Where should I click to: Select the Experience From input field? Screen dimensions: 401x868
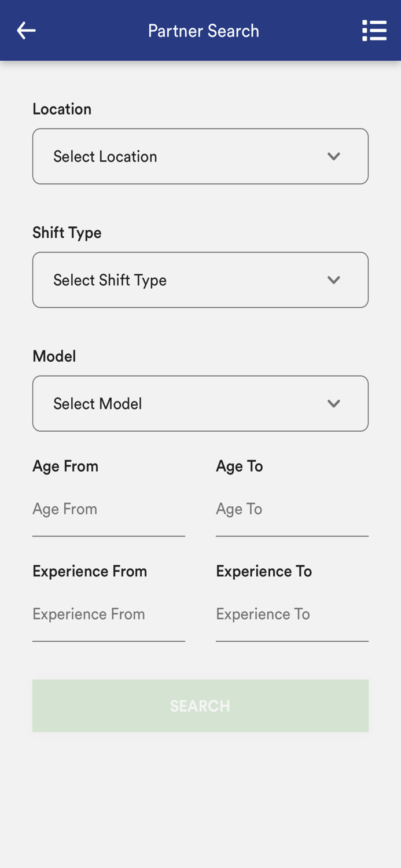pyautogui.click(x=108, y=615)
